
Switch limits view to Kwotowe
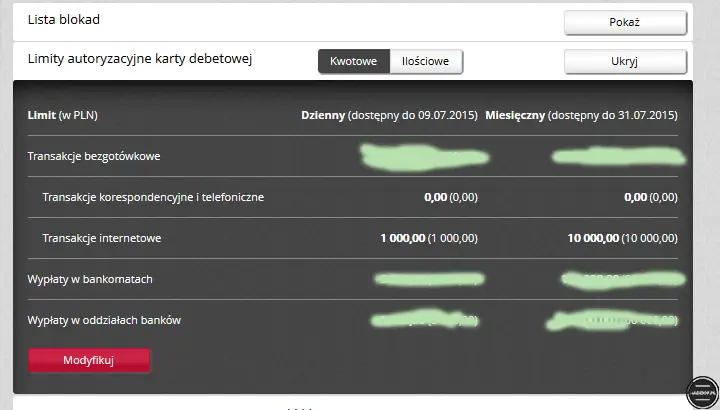[x=353, y=62]
